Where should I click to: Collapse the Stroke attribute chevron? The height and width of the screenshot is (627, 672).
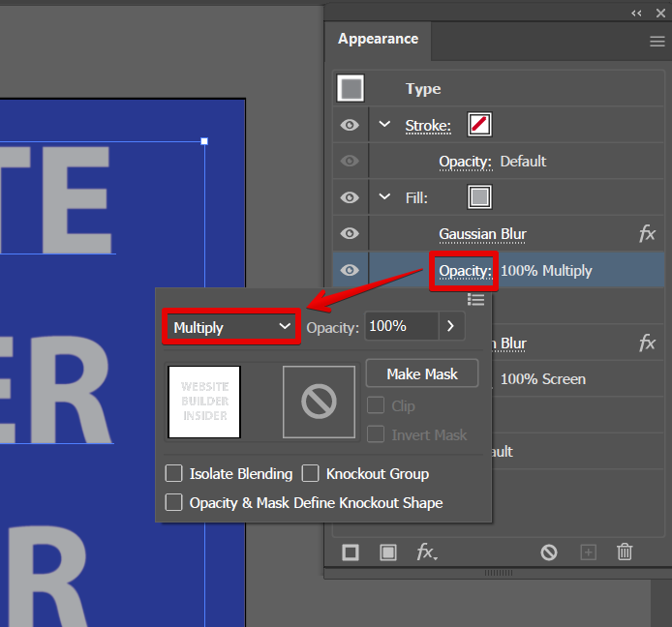coord(385,125)
